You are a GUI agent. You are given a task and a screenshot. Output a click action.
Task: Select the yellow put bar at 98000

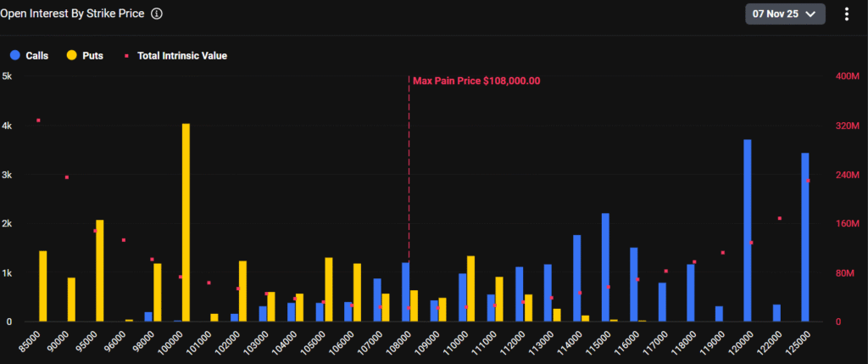coord(157,292)
